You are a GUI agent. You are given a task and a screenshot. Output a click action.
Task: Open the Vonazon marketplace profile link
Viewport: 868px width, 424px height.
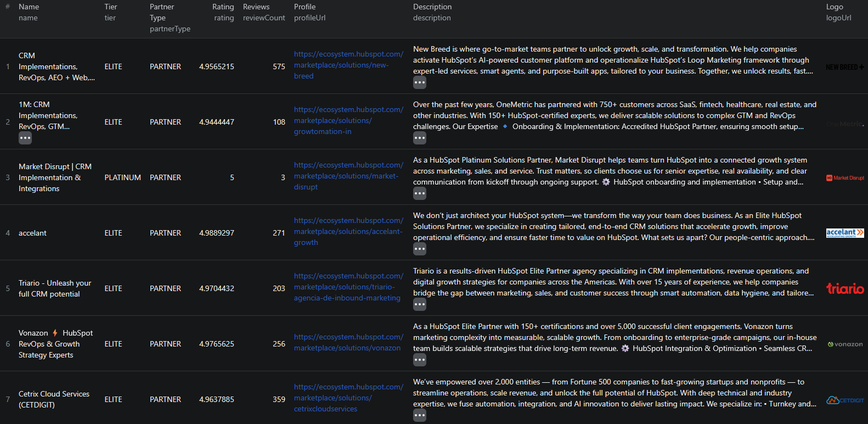tap(348, 343)
